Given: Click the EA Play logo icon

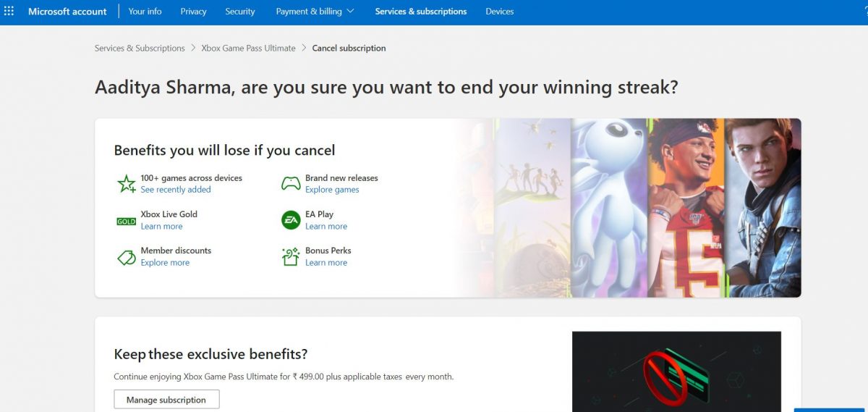Looking at the screenshot, I should coord(291,220).
